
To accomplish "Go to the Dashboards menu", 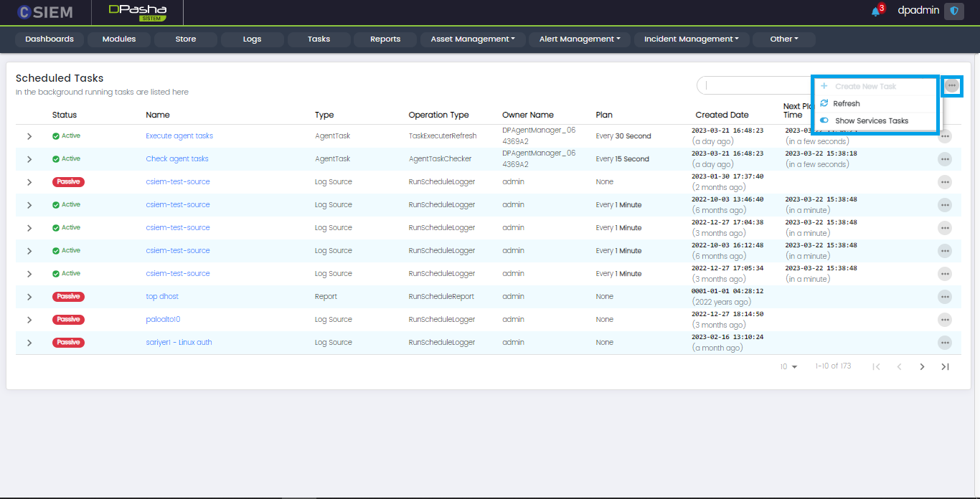I will coord(50,39).
